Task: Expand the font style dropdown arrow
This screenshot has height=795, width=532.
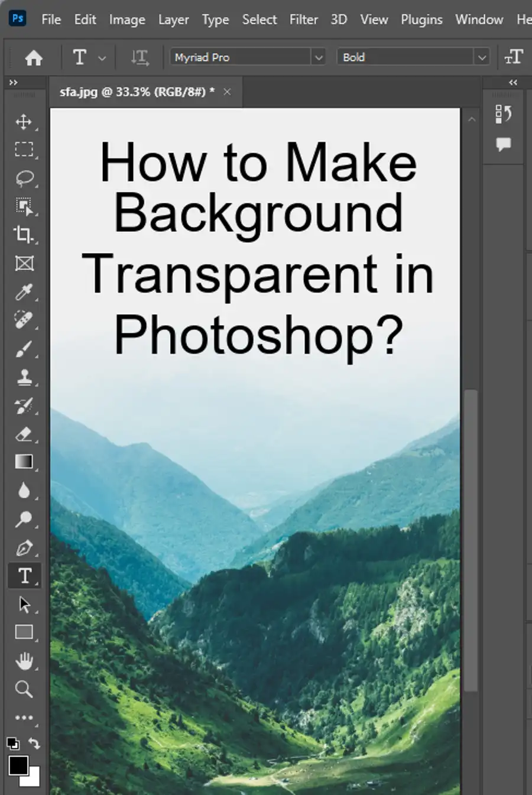Action: click(x=482, y=57)
